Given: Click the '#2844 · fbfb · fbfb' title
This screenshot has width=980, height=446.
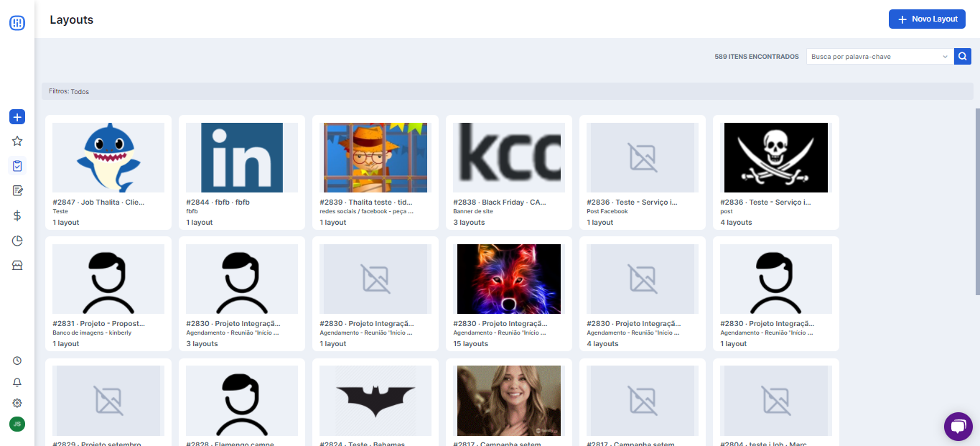Looking at the screenshot, I should coord(218,203).
